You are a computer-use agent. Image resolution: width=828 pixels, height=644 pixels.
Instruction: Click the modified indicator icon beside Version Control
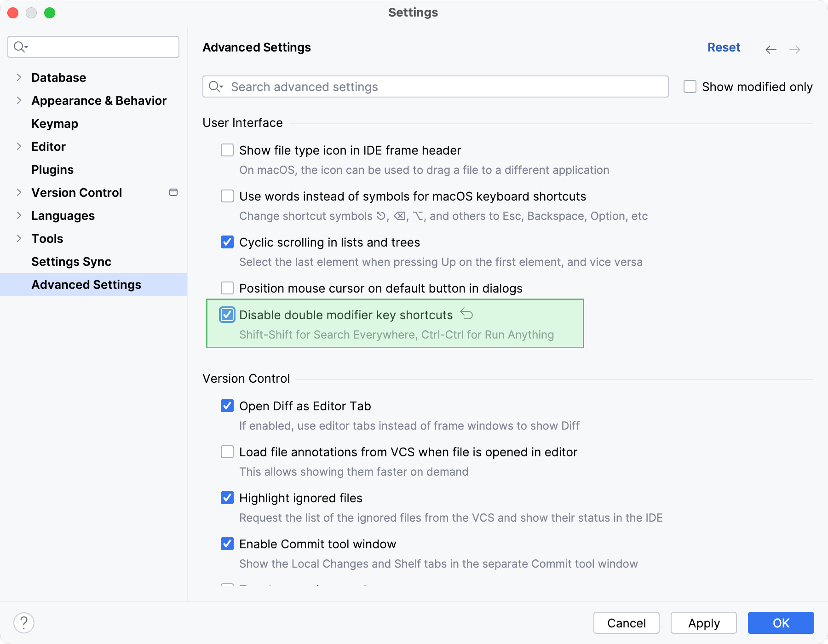(x=173, y=192)
